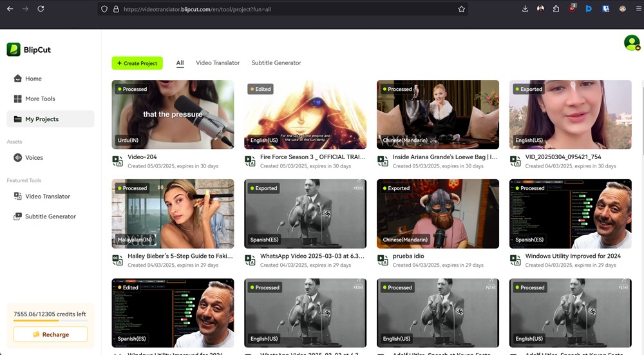Click the browser address bar

pos(283,9)
